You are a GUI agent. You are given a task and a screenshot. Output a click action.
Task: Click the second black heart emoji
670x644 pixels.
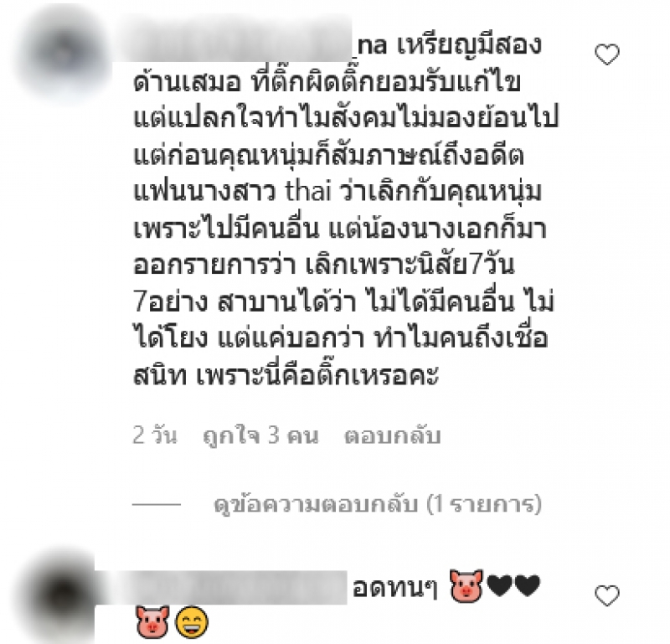pyautogui.click(x=528, y=585)
